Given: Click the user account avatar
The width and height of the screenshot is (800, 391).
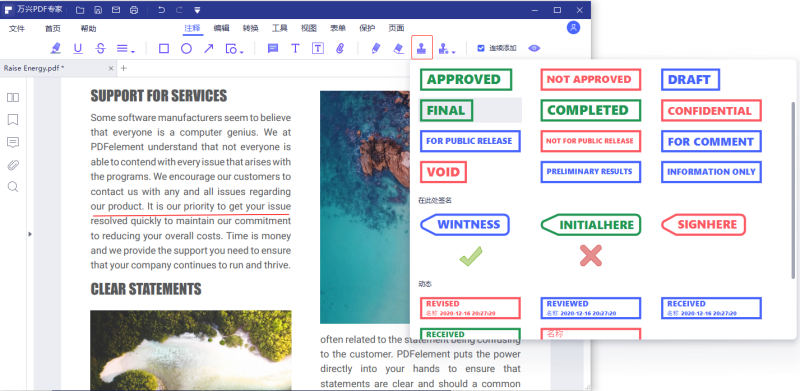Looking at the screenshot, I should click(573, 28).
